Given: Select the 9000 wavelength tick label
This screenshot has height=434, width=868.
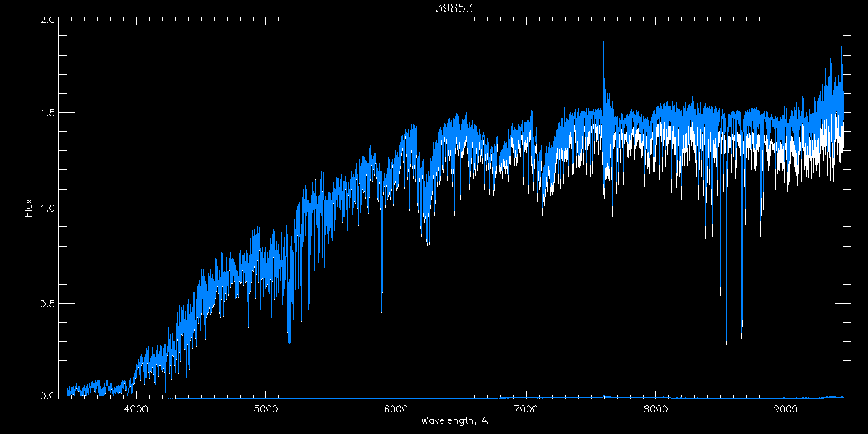Looking at the screenshot, I should [x=786, y=407].
